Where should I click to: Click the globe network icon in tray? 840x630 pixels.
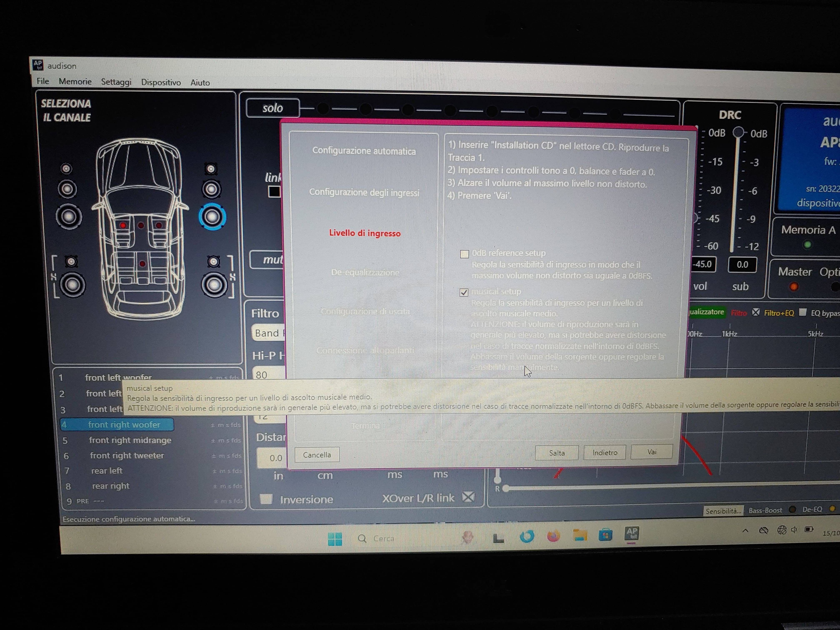[x=781, y=530]
